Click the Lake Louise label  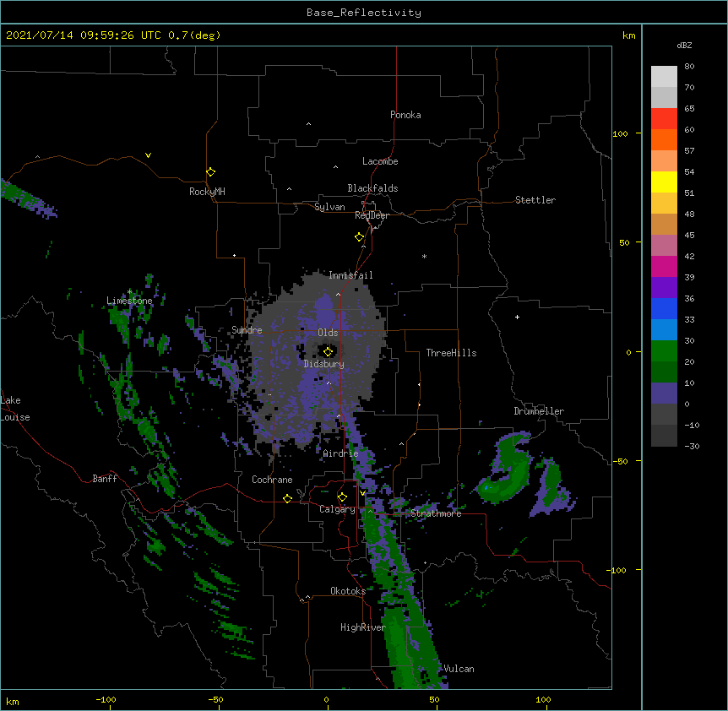point(15,409)
